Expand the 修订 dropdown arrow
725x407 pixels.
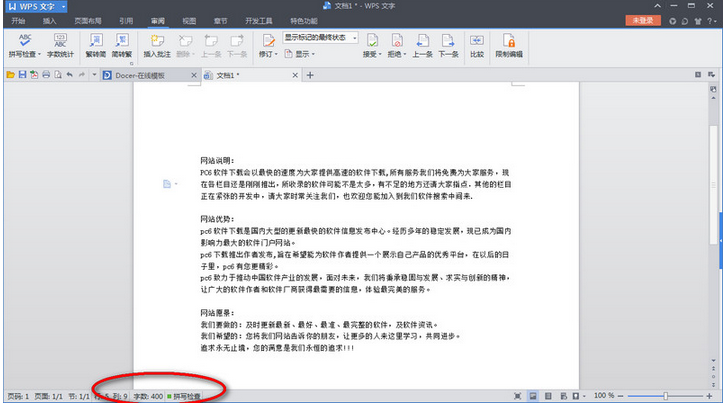[276, 55]
